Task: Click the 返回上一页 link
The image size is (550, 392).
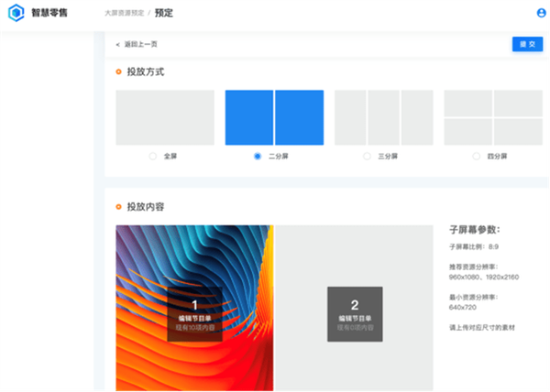Action: click(x=140, y=45)
